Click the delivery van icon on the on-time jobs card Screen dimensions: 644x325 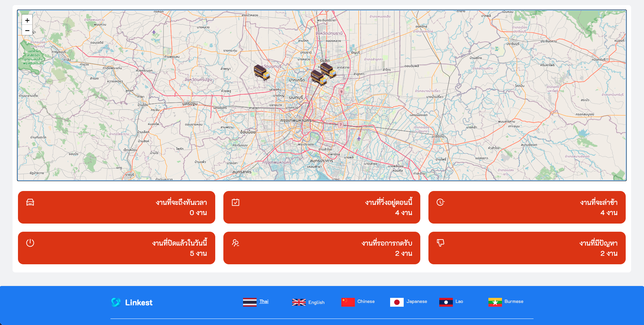pos(30,202)
